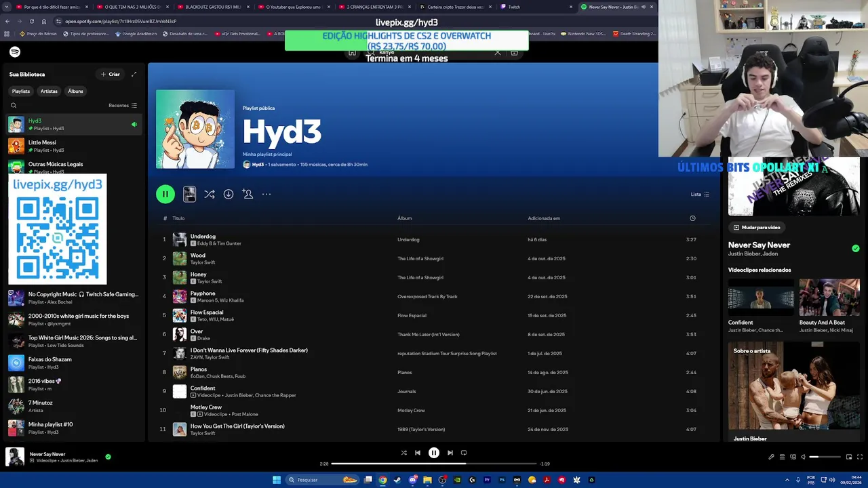Open Little Messi playlist in library
This screenshot has height=488, width=868.
[x=73, y=146]
